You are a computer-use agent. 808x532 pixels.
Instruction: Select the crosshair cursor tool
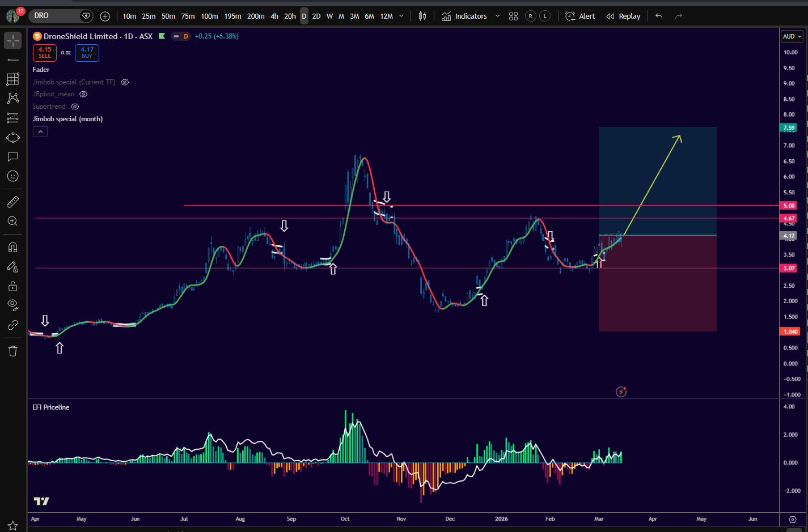[12, 40]
